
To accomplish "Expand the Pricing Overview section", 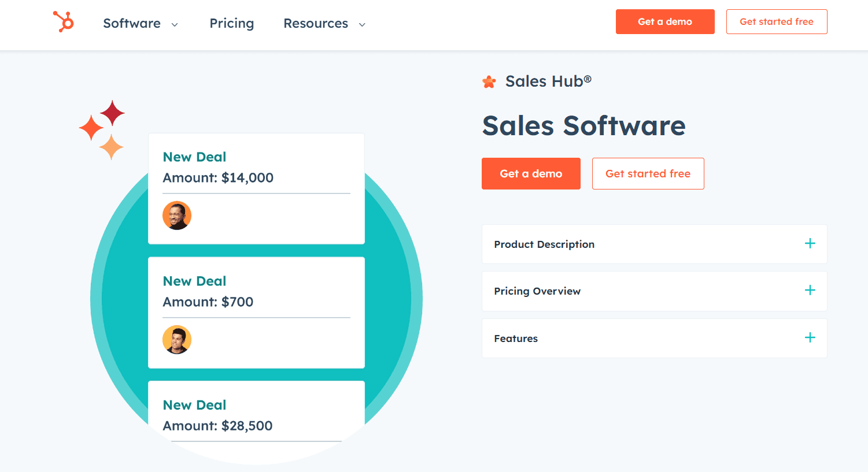I will 655,291.
